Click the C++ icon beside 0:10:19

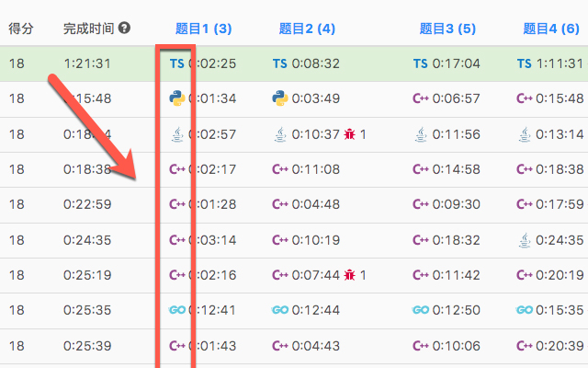point(280,240)
